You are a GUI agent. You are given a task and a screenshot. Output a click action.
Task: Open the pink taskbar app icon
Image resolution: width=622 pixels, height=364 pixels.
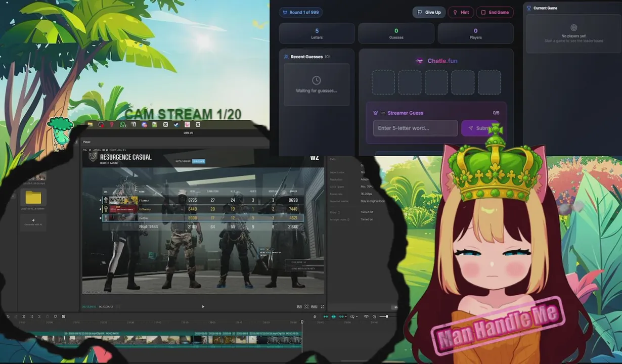[x=187, y=124]
